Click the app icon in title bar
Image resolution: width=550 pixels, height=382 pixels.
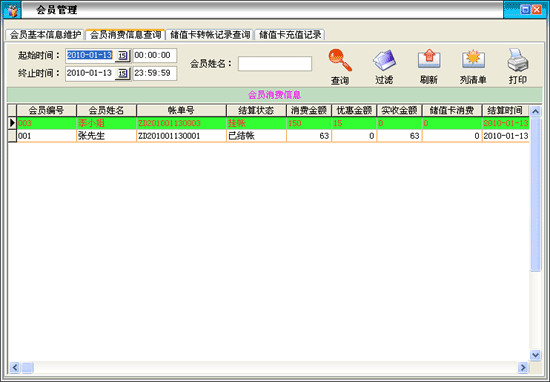coord(12,10)
